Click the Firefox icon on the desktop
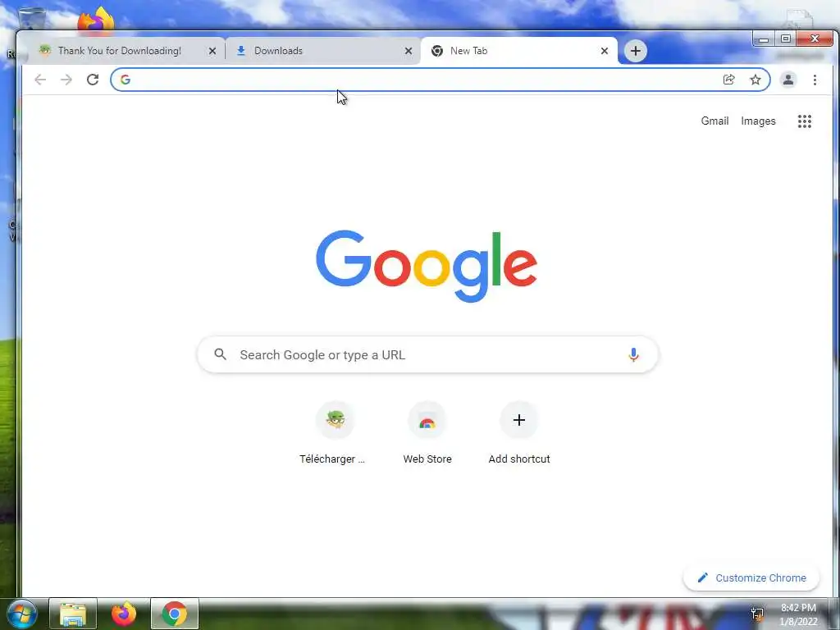 97,21
